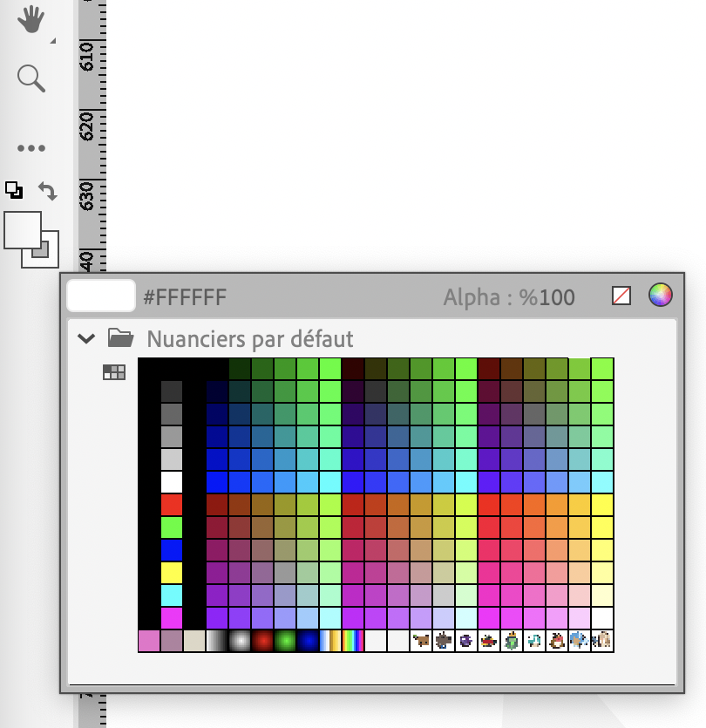Select the Zoom tool

click(31, 79)
